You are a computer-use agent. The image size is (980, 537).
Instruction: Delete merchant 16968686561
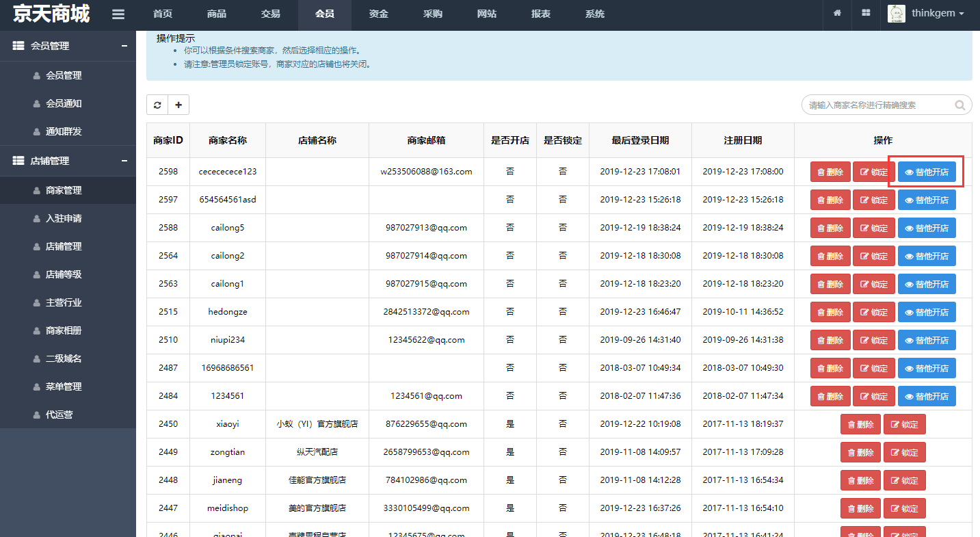[830, 368]
